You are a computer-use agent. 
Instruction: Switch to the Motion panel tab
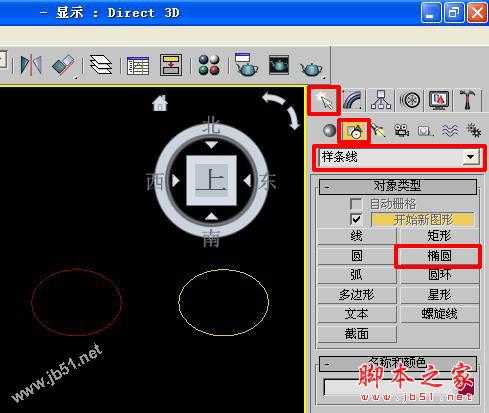pos(409,100)
